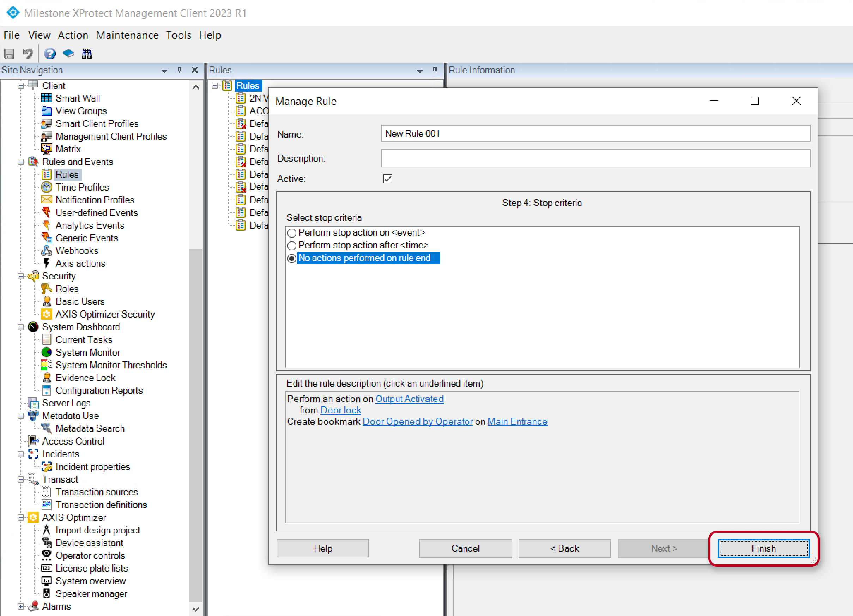The width and height of the screenshot is (853, 616).
Task: Click the Time Profiles clock icon
Action: point(46,187)
